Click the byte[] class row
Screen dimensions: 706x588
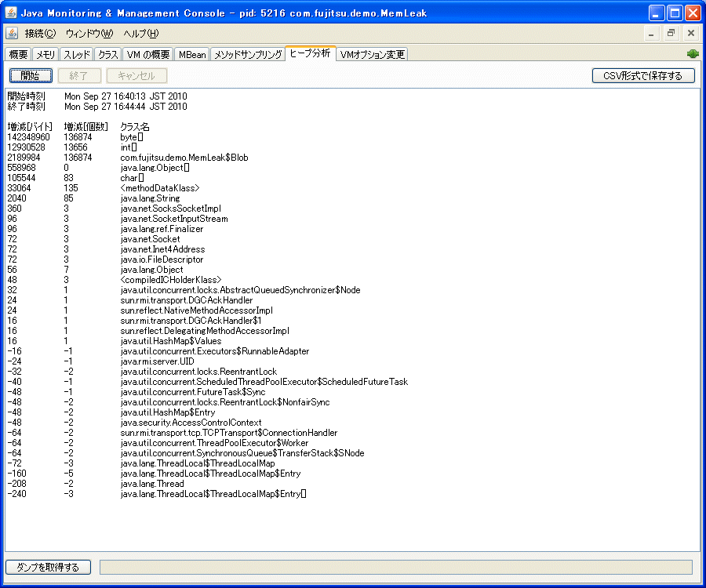pyautogui.click(x=132, y=137)
